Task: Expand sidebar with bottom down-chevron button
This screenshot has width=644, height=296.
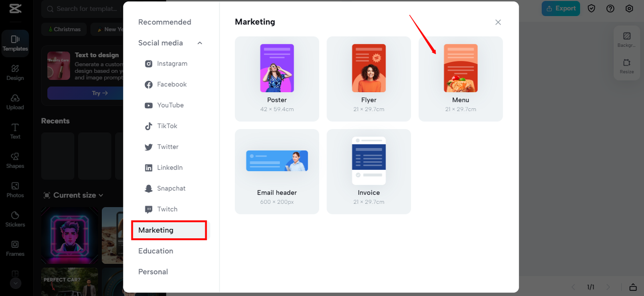Action: click(15, 283)
